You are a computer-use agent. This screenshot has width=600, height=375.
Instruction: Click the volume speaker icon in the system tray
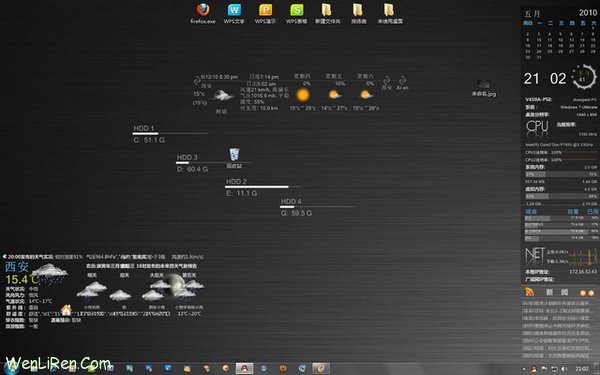pyautogui.click(x=564, y=369)
